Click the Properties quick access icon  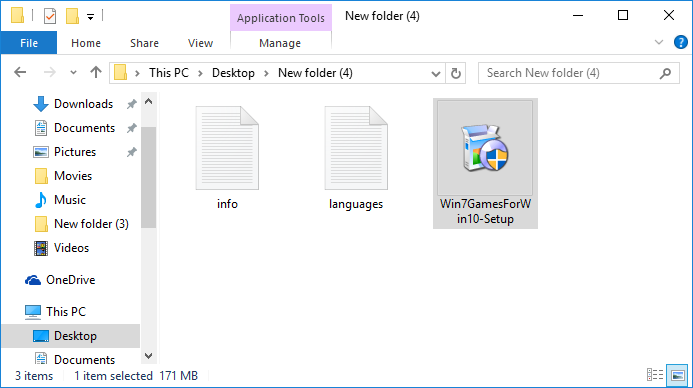pos(50,16)
